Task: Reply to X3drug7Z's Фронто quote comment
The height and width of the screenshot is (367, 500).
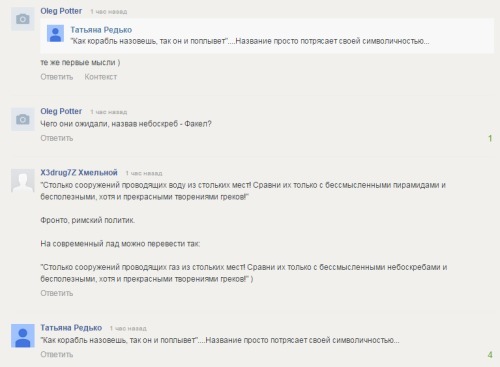Action: pos(57,293)
